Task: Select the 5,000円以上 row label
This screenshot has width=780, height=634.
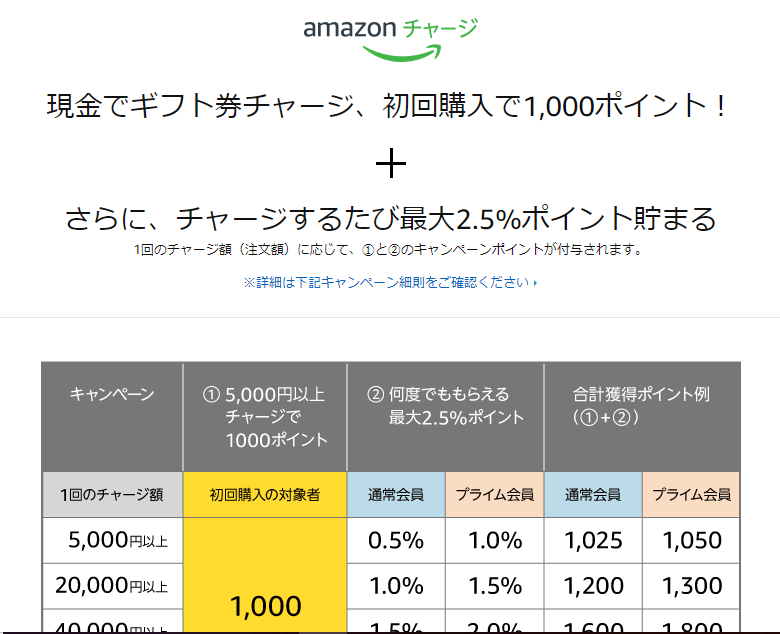Action: click(x=112, y=541)
